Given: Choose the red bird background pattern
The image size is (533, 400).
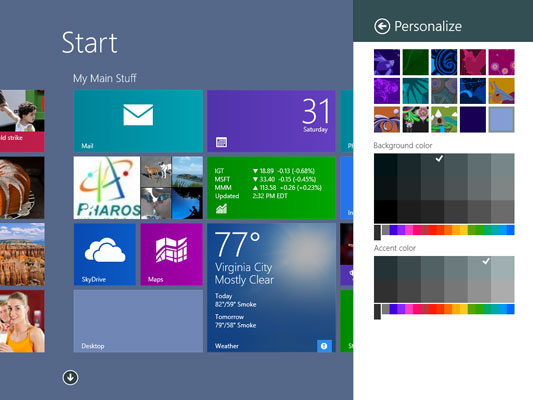Looking at the screenshot, I should (473, 62).
